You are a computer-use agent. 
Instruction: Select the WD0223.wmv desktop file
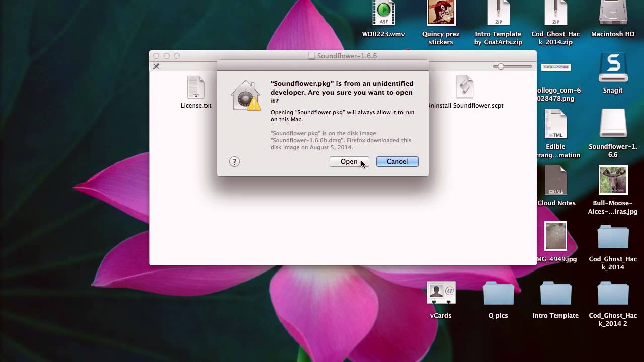(x=383, y=13)
